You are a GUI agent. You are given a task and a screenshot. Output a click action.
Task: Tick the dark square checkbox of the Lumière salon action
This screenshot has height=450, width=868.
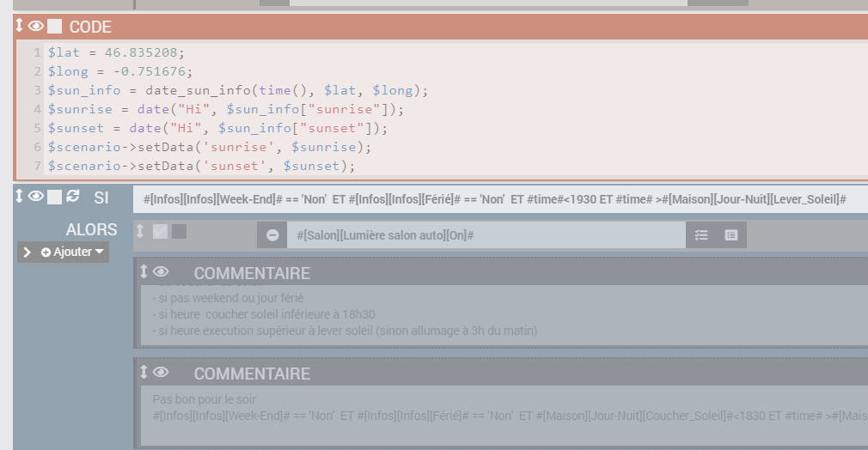[x=180, y=231]
